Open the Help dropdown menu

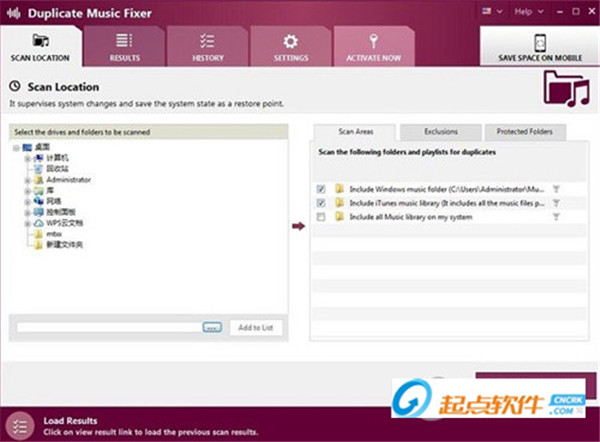coord(529,12)
